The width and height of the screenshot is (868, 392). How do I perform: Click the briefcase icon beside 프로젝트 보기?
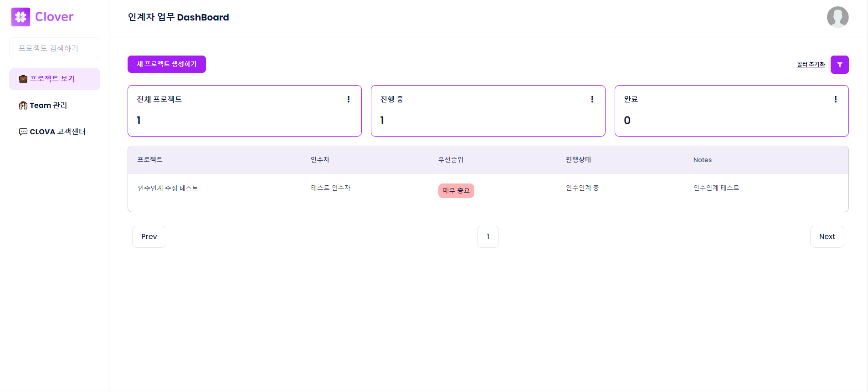click(x=23, y=79)
